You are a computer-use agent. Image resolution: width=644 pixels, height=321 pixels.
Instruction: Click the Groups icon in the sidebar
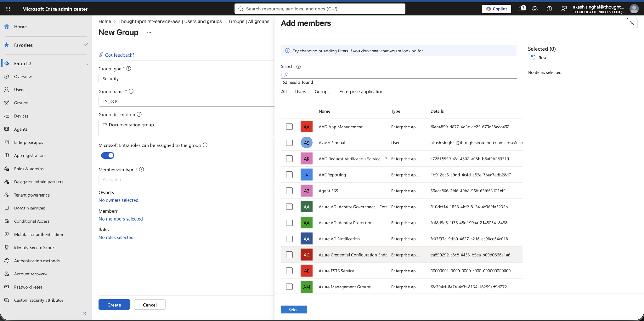pos(7,103)
